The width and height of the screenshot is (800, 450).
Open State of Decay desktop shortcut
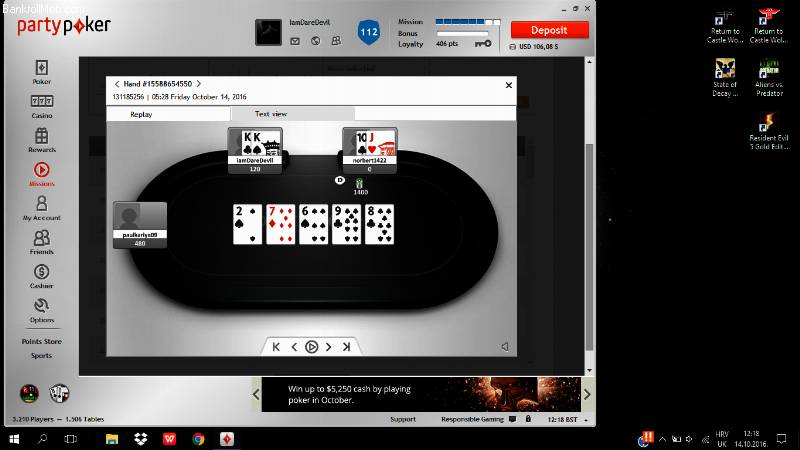coord(725,78)
